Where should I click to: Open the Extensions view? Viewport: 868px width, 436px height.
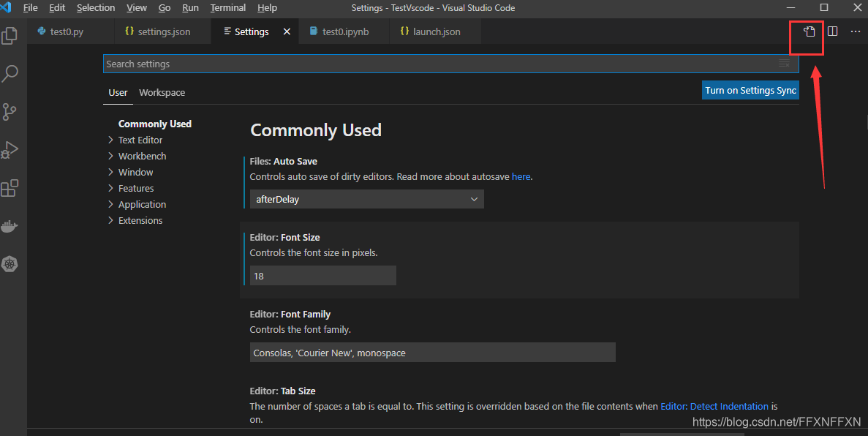(10, 188)
